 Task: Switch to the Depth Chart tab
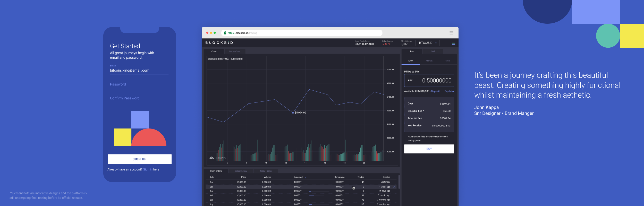tap(235, 51)
